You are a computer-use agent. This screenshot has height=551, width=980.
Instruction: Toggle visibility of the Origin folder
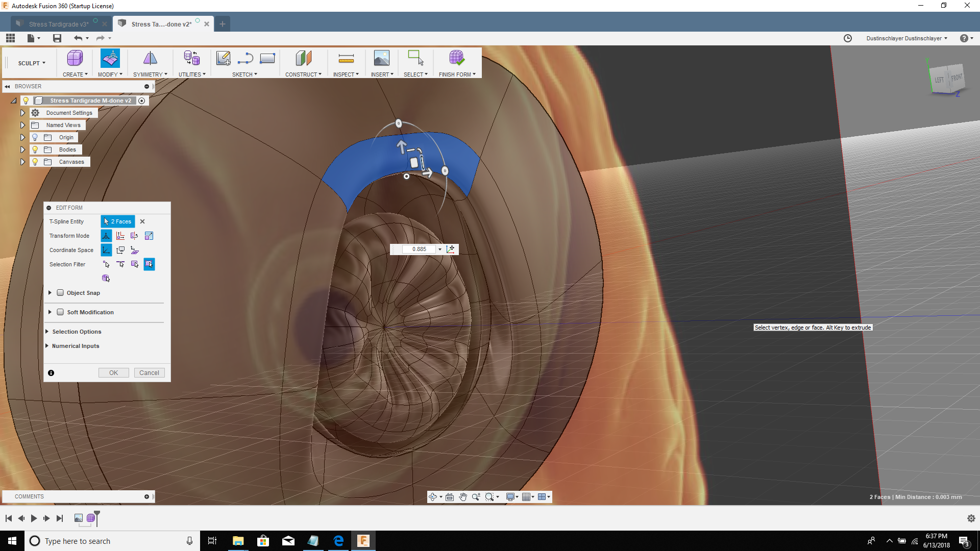pyautogui.click(x=35, y=137)
